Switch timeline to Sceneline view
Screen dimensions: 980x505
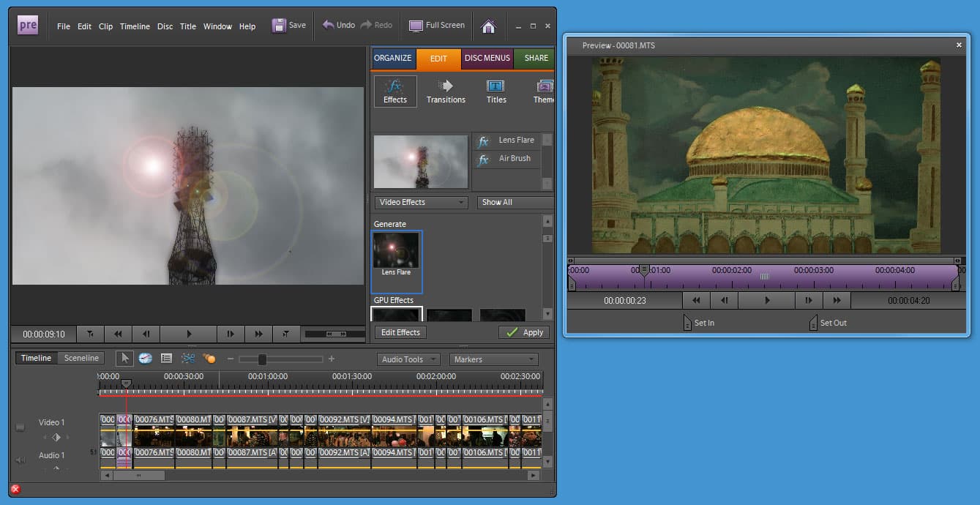pyautogui.click(x=81, y=358)
